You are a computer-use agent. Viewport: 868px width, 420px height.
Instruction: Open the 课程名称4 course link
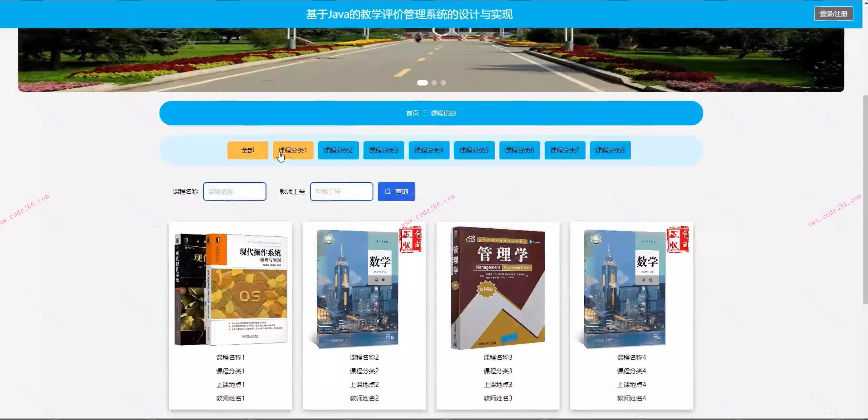tap(631, 357)
